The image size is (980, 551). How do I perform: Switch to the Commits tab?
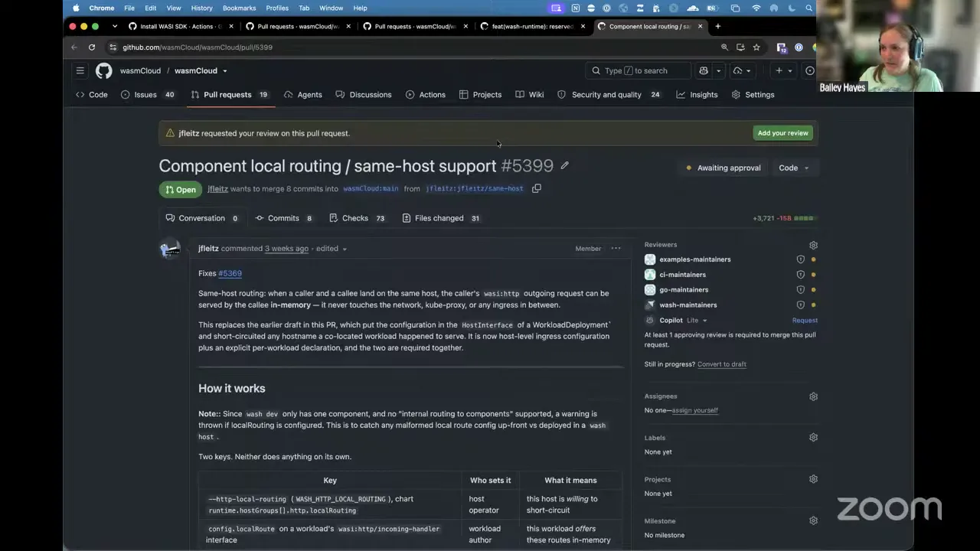pos(283,218)
